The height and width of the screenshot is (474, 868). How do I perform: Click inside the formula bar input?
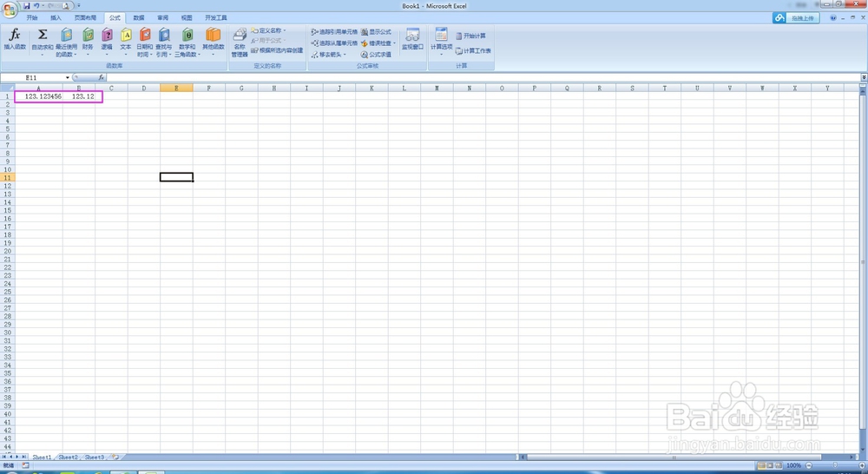(x=482, y=77)
